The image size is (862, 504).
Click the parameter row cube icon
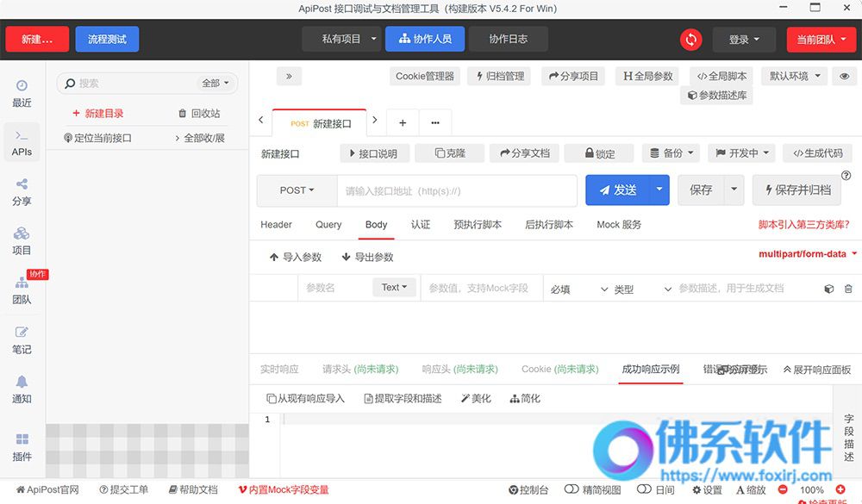coord(829,289)
